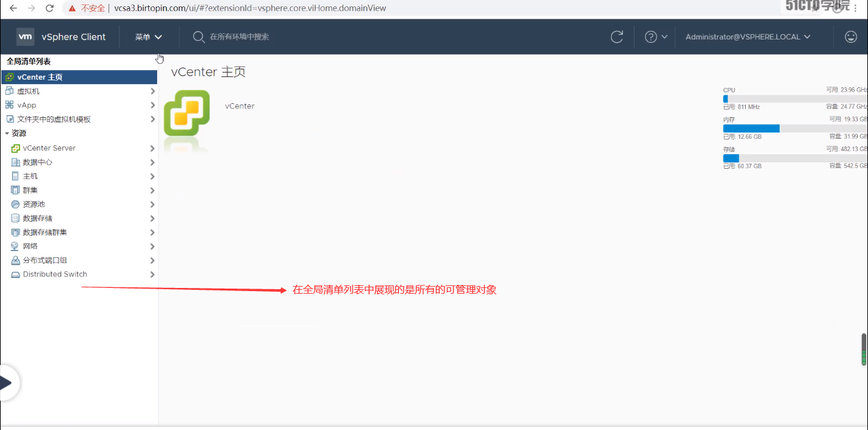Click the Distributed Switch icon
This screenshot has height=430, width=868.
point(16,275)
